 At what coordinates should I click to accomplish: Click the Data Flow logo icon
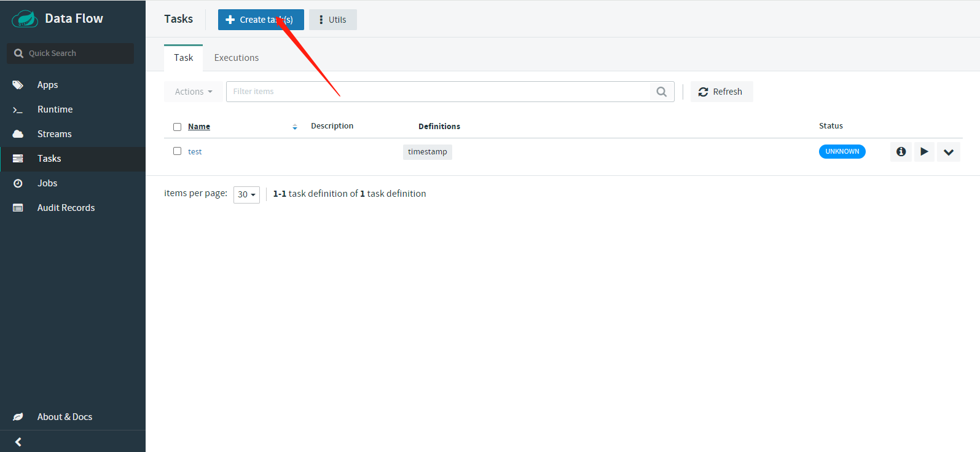coord(25,19)
